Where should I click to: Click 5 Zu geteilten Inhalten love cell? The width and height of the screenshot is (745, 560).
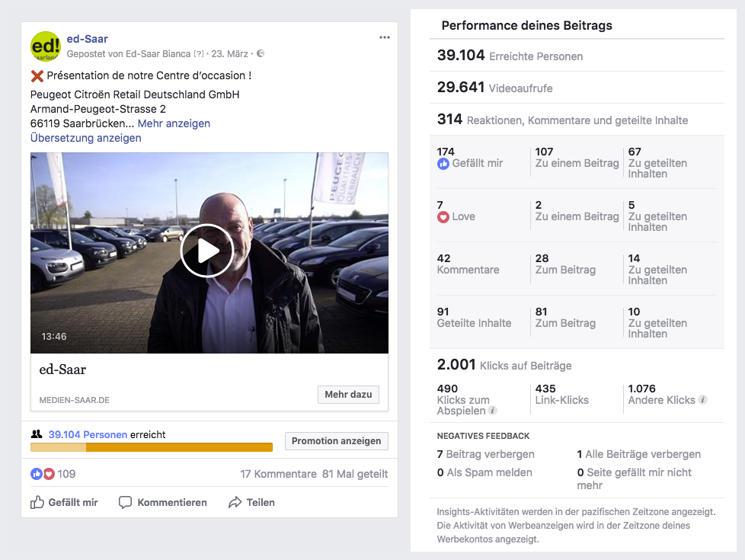[x=657, y=216]
